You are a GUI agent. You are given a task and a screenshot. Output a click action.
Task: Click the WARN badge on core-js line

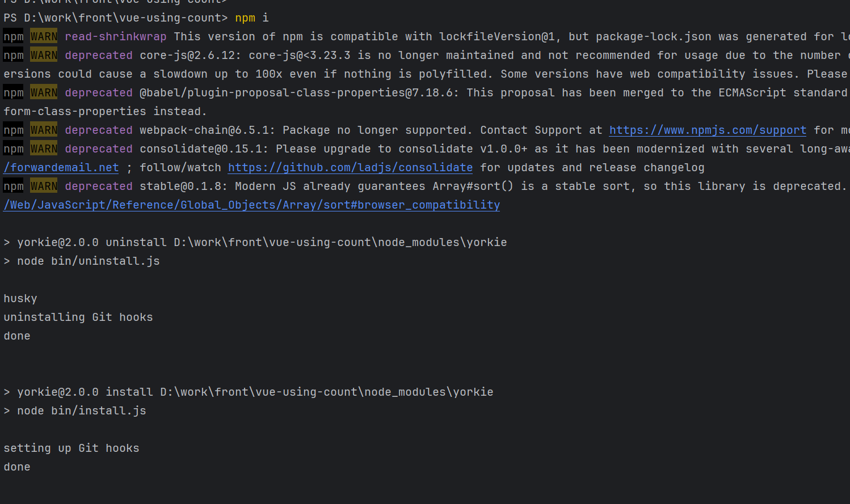pos(44,56)
